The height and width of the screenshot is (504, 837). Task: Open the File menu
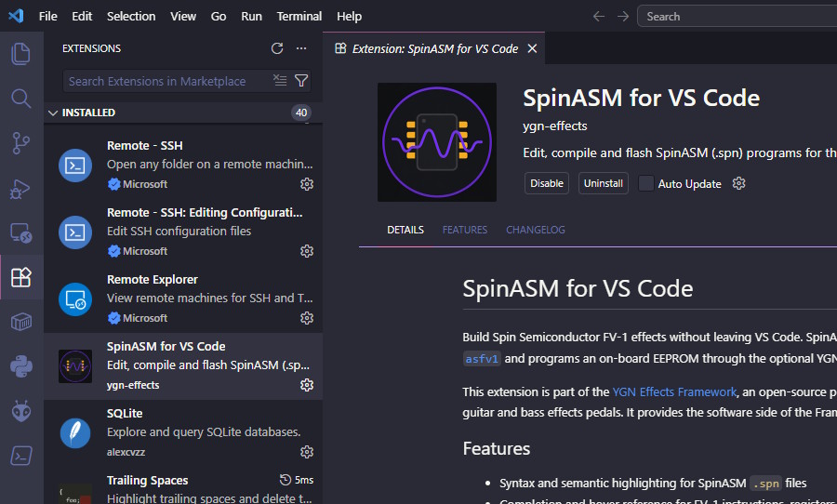coord(48,17)
